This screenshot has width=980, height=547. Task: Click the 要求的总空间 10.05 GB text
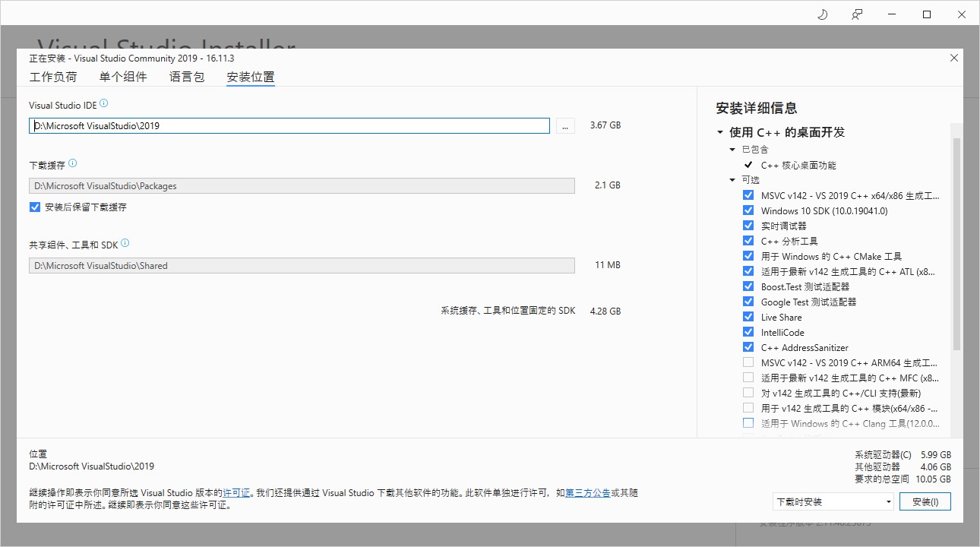click(903, 479)
